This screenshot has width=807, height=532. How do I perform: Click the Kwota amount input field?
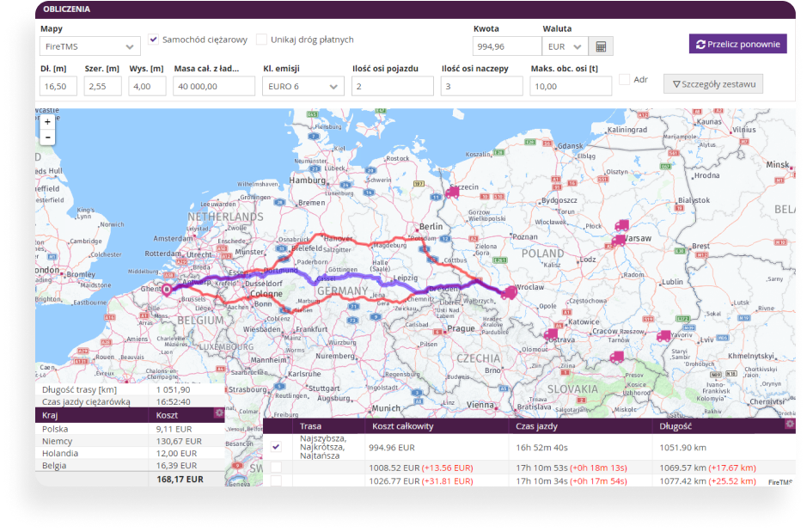click(x=506, y=46)
